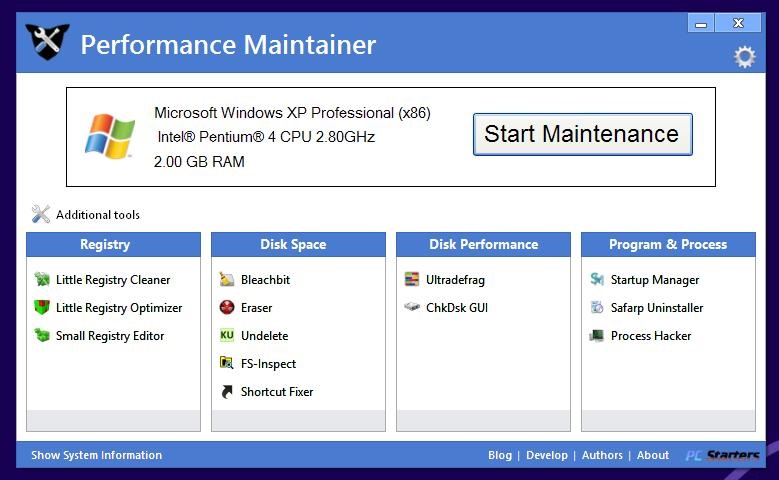Image resolution: width=779 pixels, height=480 pixels.
Task: Open settings via the gear icon
Action: pos(744,57)
